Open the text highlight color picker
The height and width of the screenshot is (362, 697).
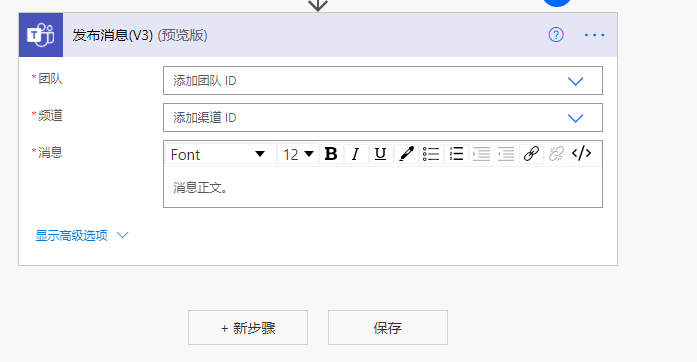[x=406, y=154]
